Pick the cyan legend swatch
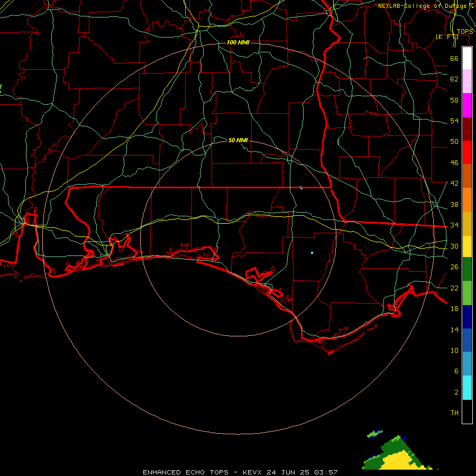Image resolution: width=476 pixels, height=476 pixels. click(467, 388)
